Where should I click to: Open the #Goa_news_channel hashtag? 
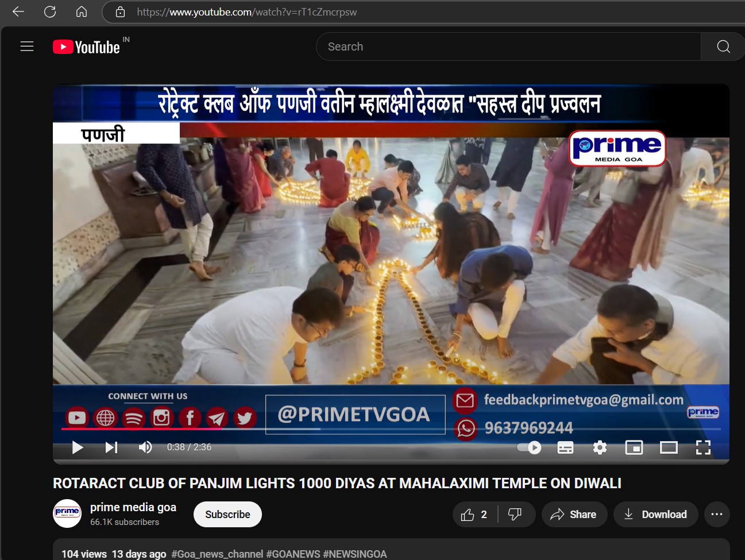coord(217,554)
